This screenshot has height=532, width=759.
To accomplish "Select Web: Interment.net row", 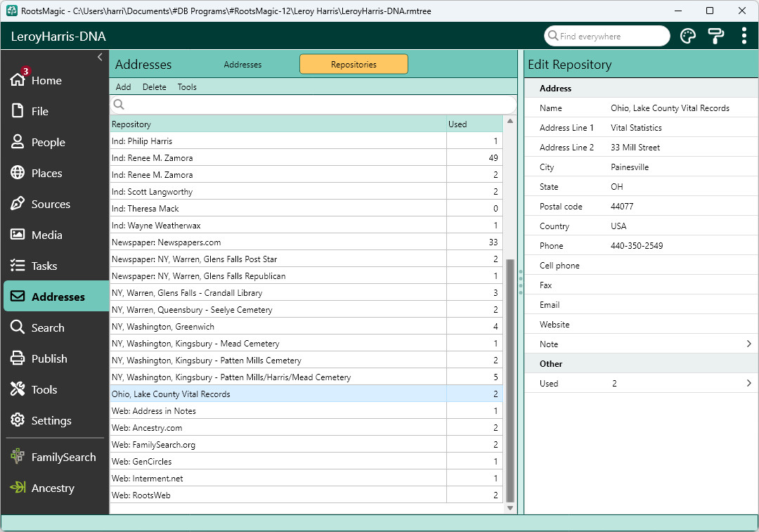I will (x=306, y=479).
